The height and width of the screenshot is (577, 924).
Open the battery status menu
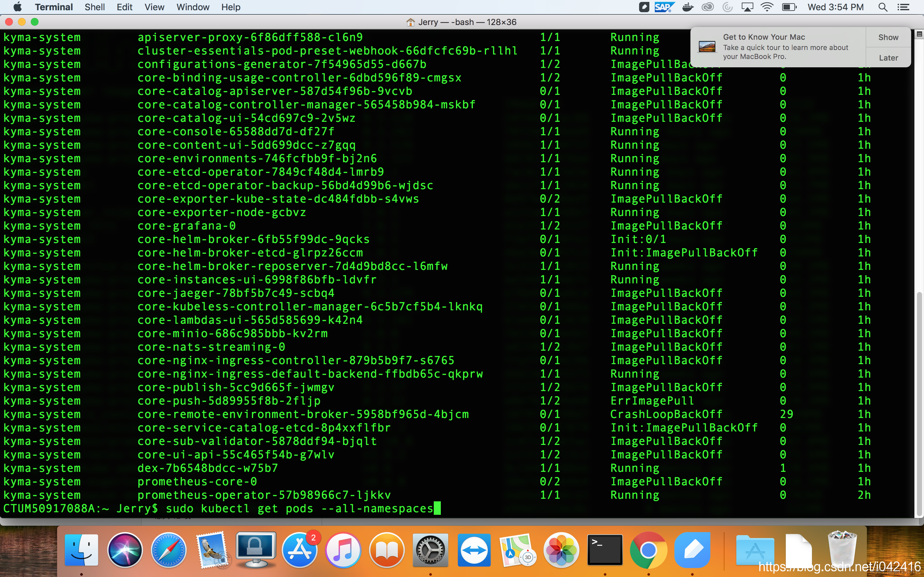[x=789, y=7]
